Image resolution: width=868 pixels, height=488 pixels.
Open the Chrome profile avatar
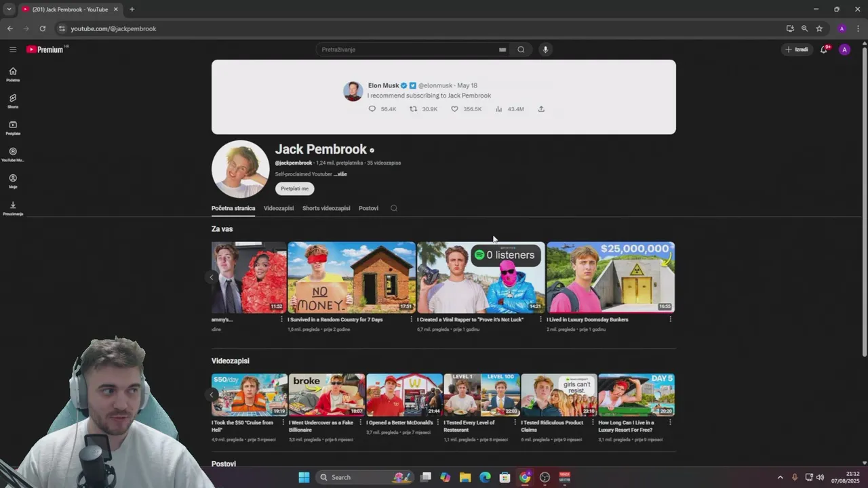coord(842,28)
